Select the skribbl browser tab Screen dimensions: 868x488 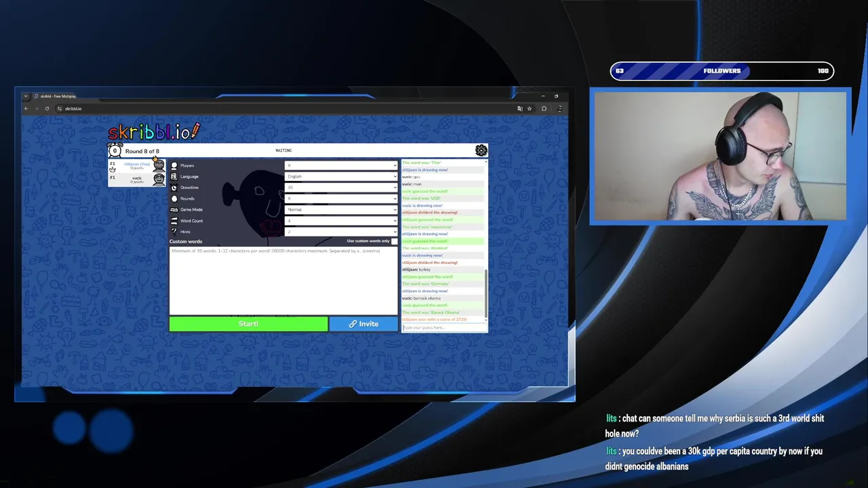[58, 96]
